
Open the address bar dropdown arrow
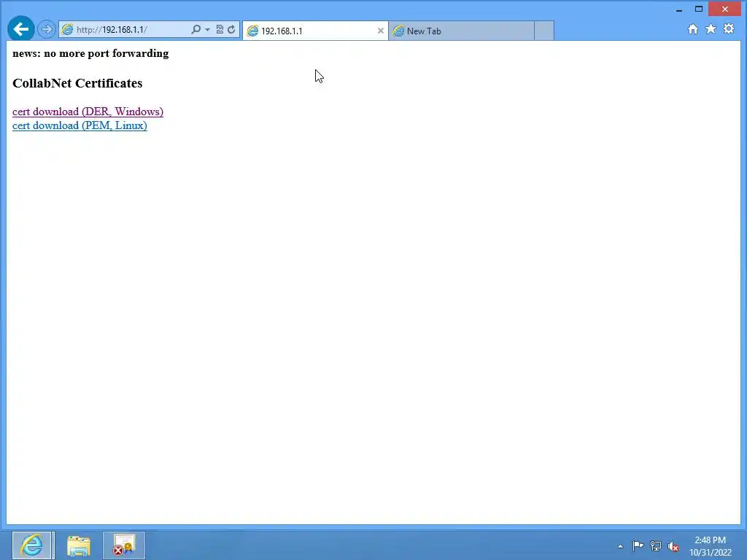(207, 29)
